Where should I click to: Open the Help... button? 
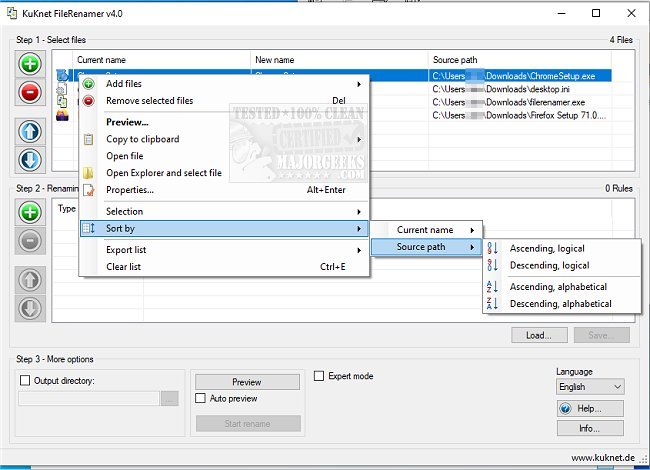(590, 409)
